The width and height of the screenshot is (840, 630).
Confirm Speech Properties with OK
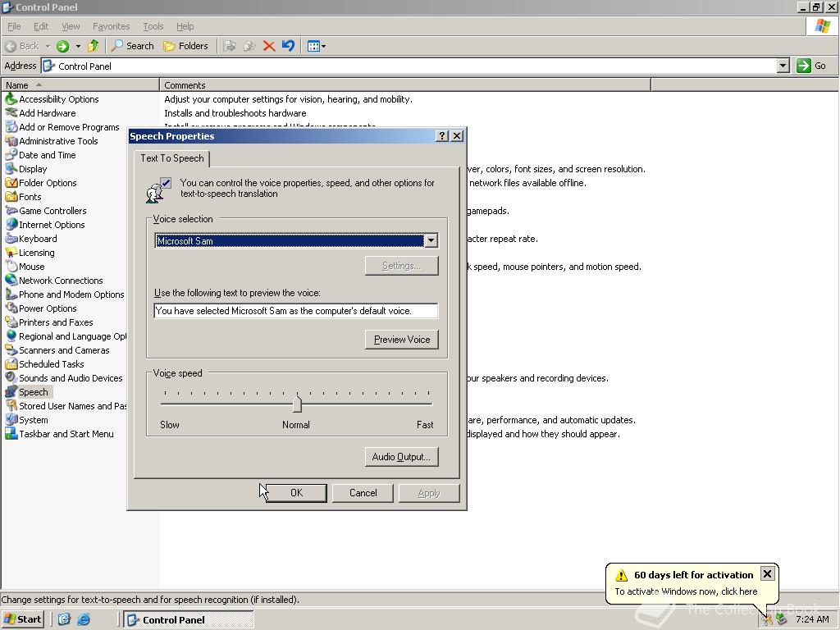(296, 493)
